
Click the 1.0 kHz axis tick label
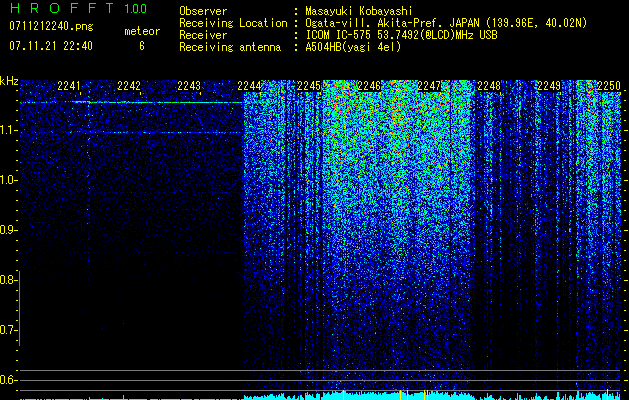[8, 180]
